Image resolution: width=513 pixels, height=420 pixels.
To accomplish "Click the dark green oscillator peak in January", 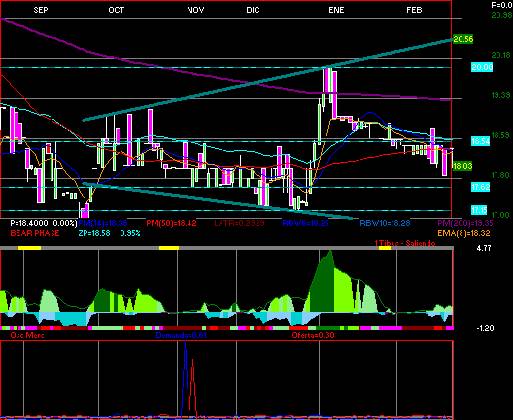I will (322, 287).
